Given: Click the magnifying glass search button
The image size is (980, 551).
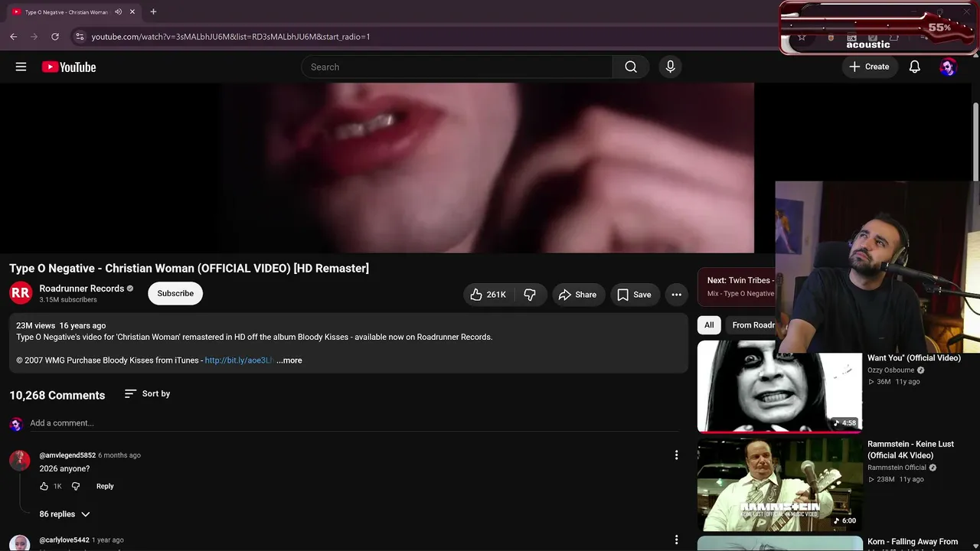Looking at the screenshot, I should point(631,67).
